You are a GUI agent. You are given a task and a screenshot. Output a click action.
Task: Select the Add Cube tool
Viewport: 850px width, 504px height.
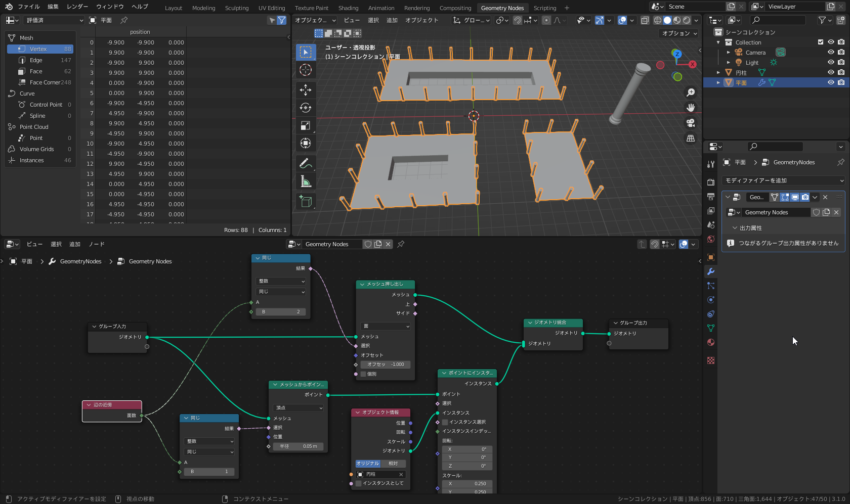coord(306,201)
